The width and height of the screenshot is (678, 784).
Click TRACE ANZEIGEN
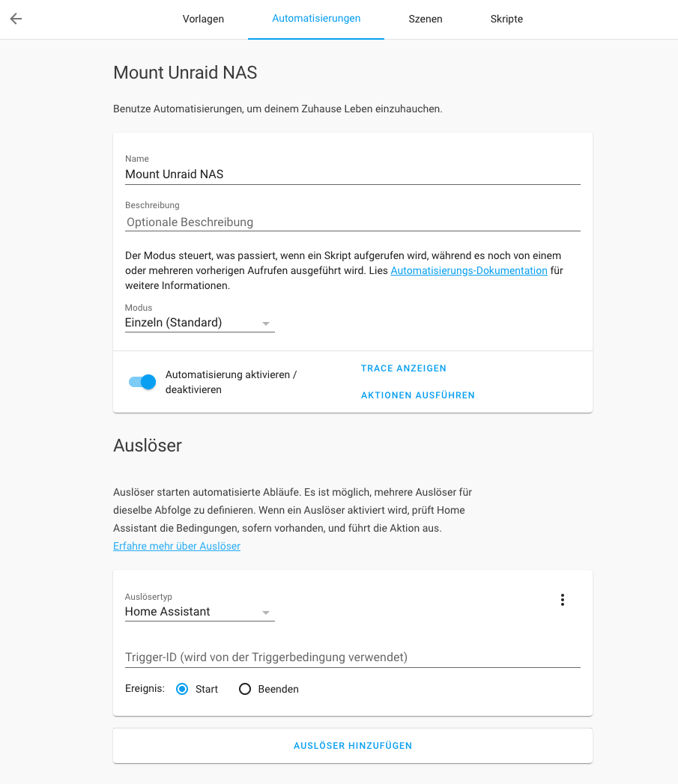coord(403,368)
